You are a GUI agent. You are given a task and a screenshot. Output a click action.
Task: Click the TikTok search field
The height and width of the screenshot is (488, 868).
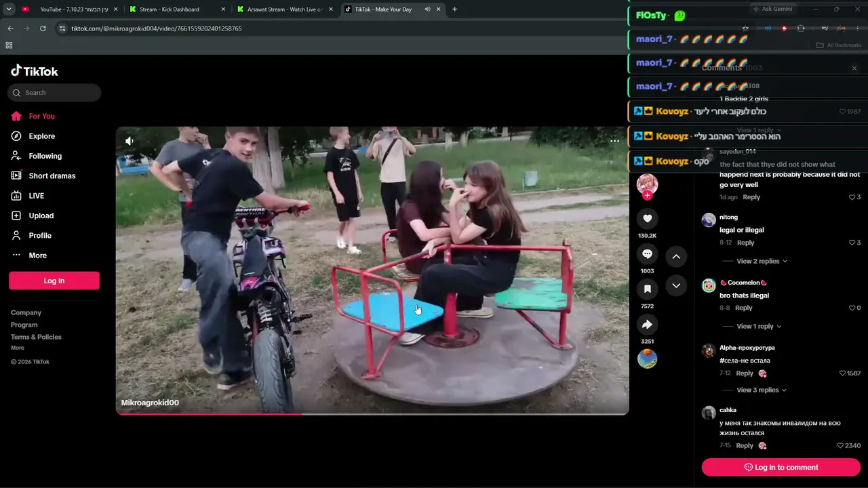point(54,93)
